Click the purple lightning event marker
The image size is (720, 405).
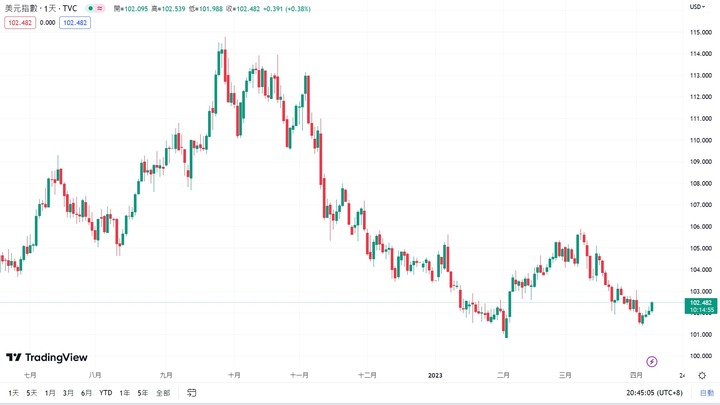pyautogui.click(x=652, y=362)
